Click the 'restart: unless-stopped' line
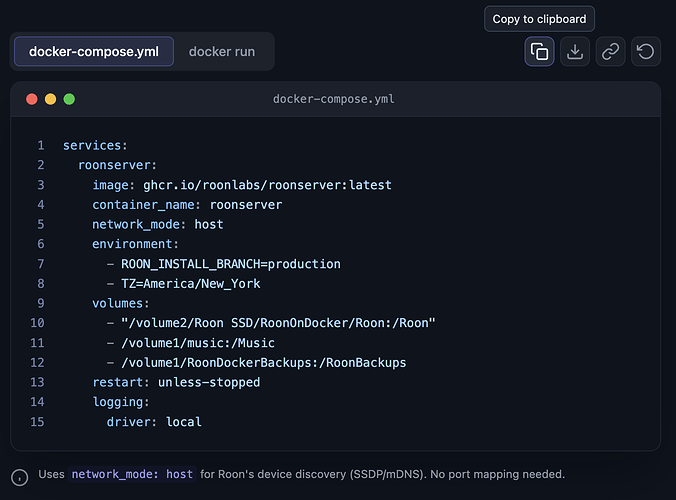676x500 pixels. click(x=176, y=382)
